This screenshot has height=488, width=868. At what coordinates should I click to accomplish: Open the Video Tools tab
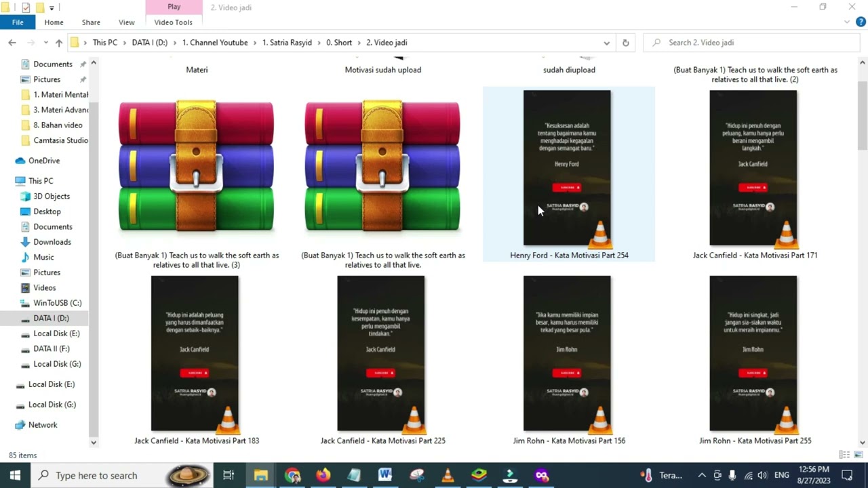(x=174, y=22)
